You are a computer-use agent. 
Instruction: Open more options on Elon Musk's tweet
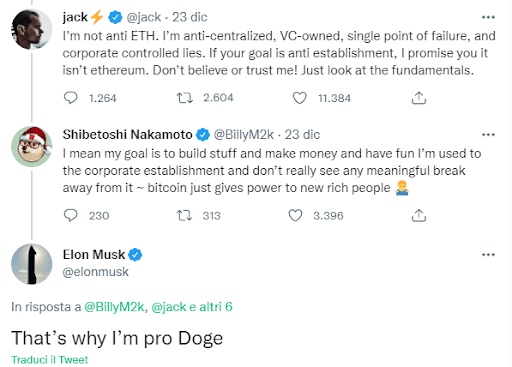488,255
